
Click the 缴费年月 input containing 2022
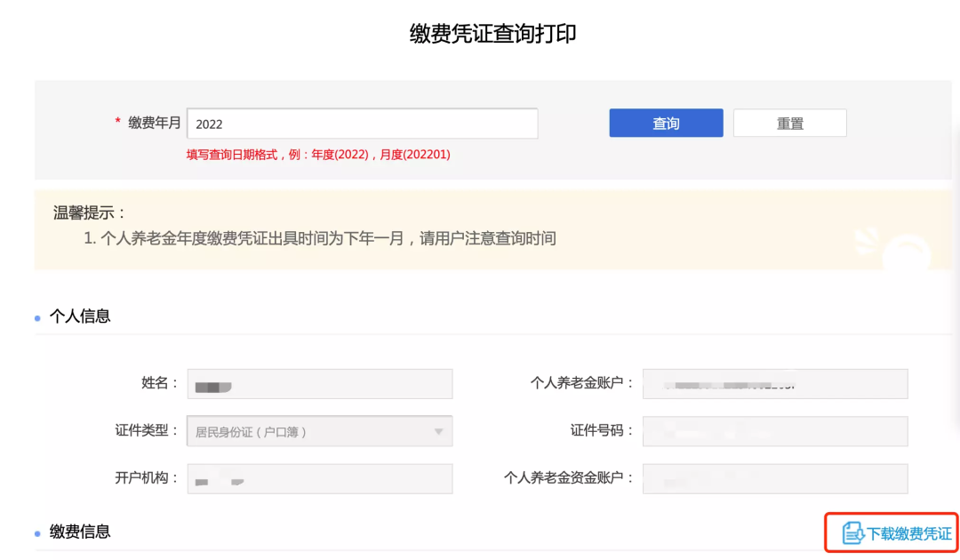pos(362,124)
